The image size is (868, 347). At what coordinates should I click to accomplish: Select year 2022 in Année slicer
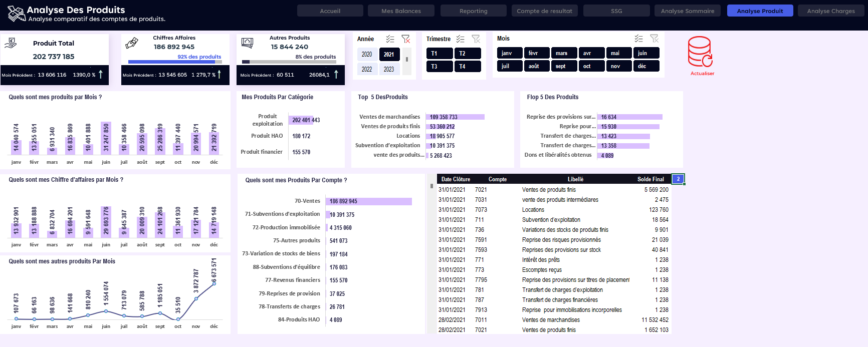click(x=367, y=69)
